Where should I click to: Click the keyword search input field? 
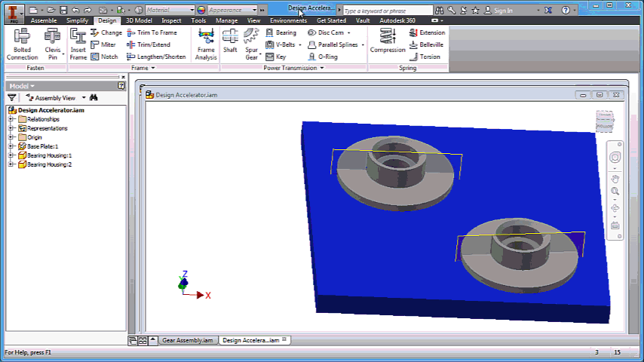388,11
